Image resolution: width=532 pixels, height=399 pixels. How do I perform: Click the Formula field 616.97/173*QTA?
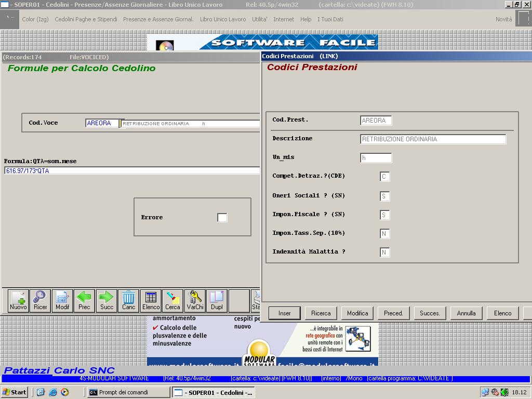click(132, 170)
